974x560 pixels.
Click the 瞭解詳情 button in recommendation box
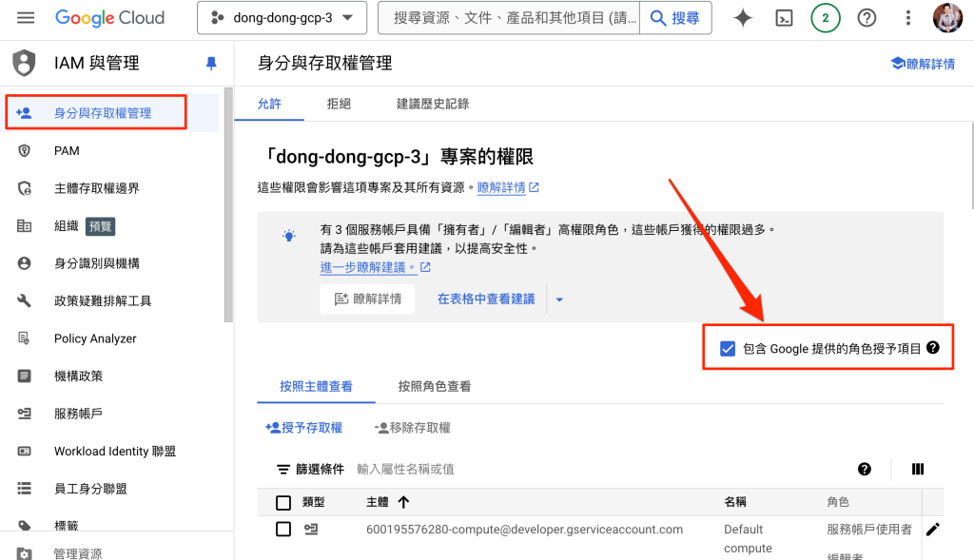click(367, 299)
